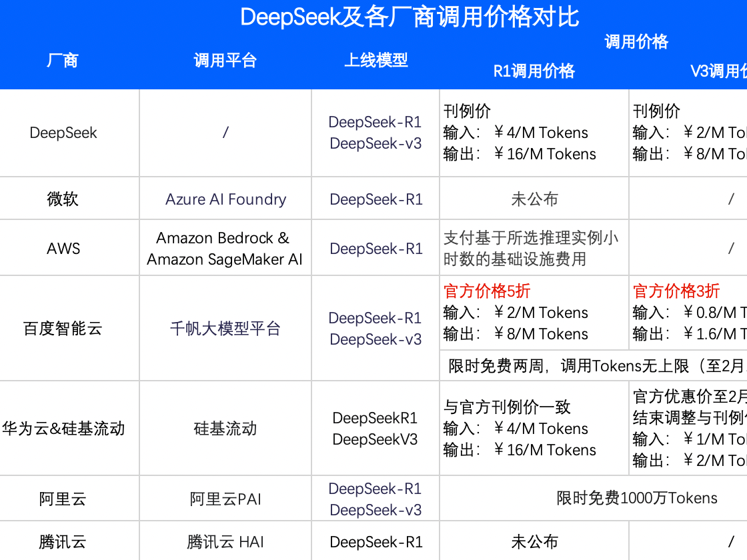Image resolution: width=747 pixels, height=560 pixels.
Task: Click the "硅基流动" platform cell
Action: [x=225, y=428]
